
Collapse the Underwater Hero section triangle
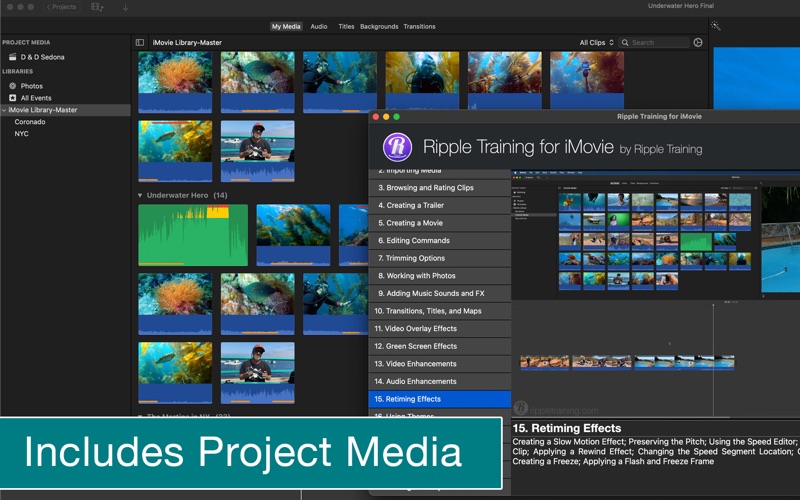click(140, 195)
